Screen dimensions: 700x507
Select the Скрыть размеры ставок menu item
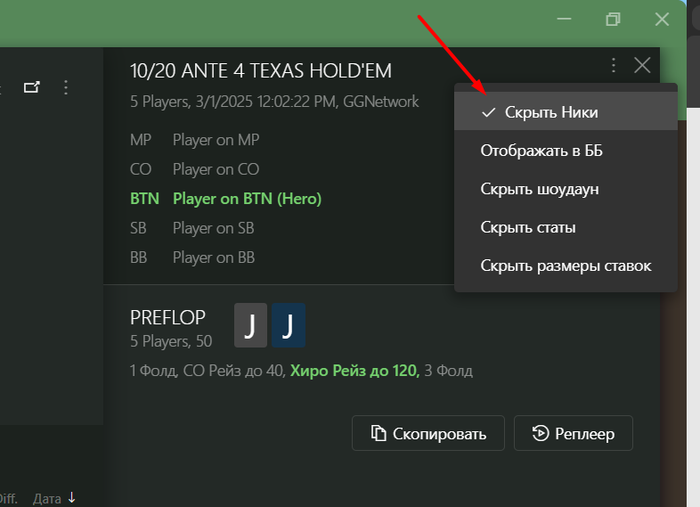(566, 265)
